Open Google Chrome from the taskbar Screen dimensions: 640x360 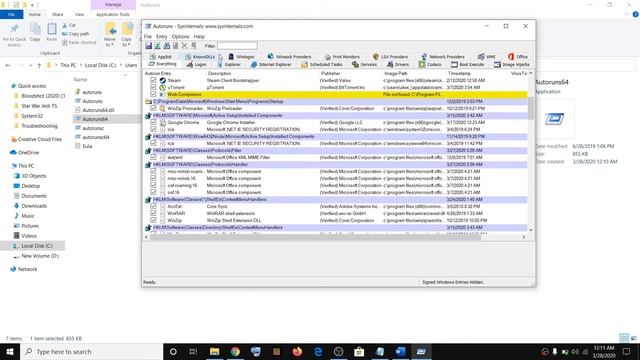(235, 351)
